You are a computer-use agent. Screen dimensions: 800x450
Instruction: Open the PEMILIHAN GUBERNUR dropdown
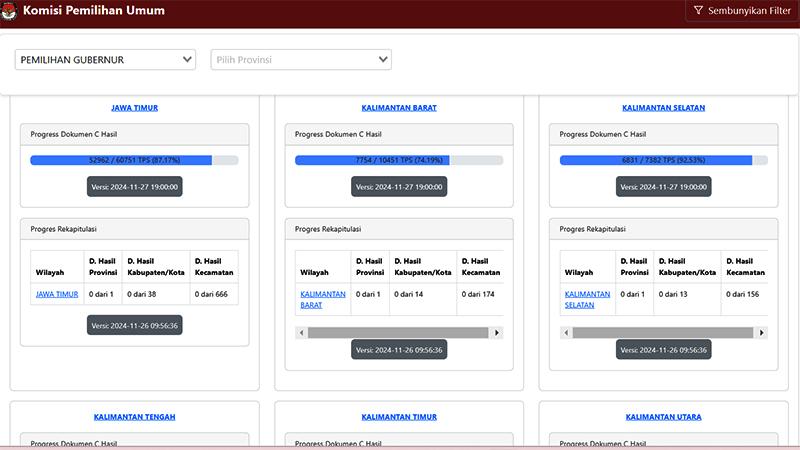(x=105, y=60)
